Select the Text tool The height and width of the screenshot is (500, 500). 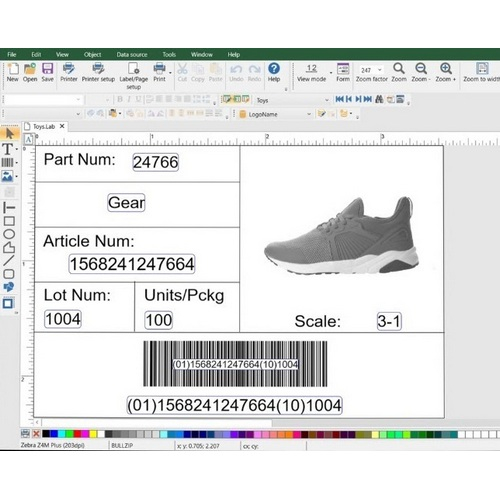[8, 149]
